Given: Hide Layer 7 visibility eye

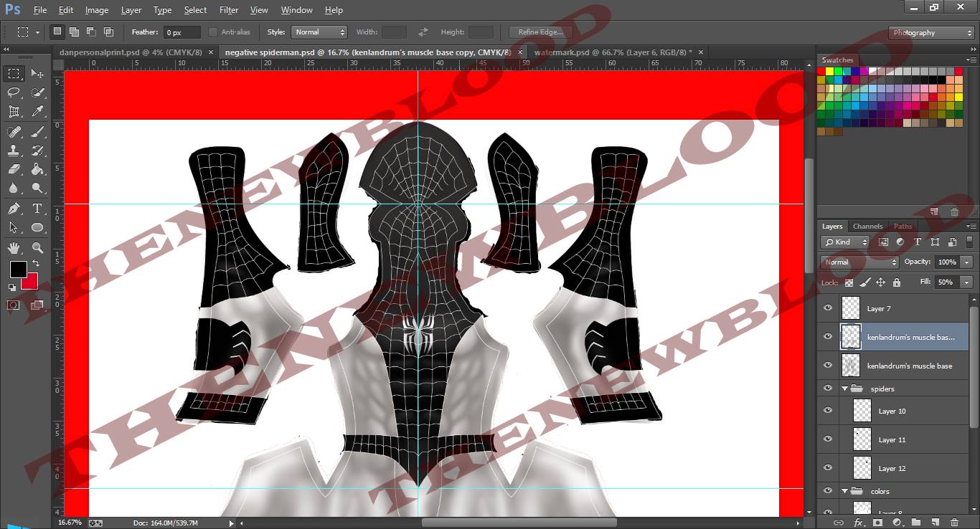Looking at the screenshot, I should click(x=828, y=308).
